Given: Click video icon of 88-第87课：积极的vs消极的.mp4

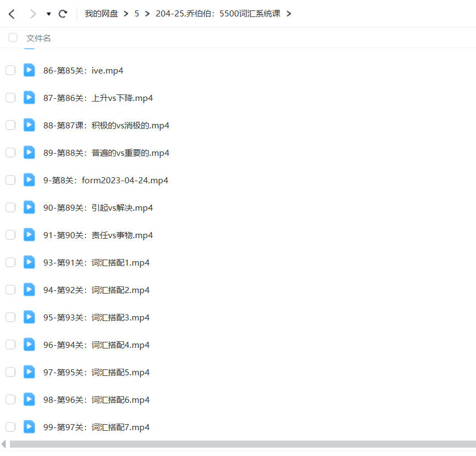Looking at the screenshot, I should (29, 125).
